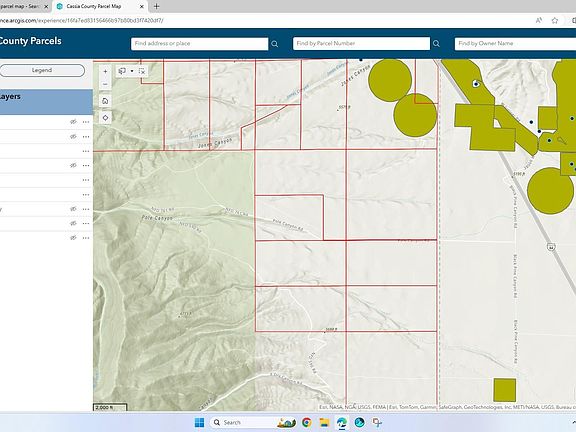The width and height of the screenshot is (576, 432).
Task: Open more options for the bottom layer
Action: pyautogui.click(x=86, y=238)
